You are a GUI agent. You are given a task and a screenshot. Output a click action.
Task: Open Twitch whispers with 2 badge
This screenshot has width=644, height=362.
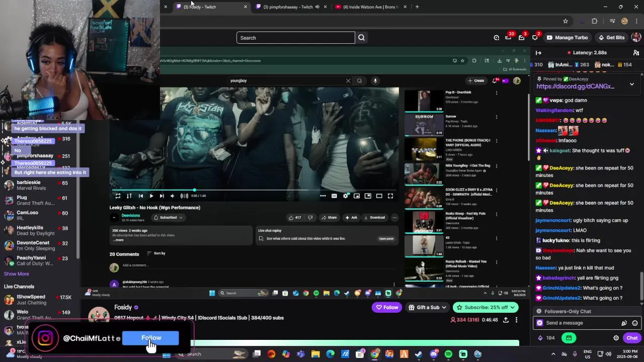(535, 38)
